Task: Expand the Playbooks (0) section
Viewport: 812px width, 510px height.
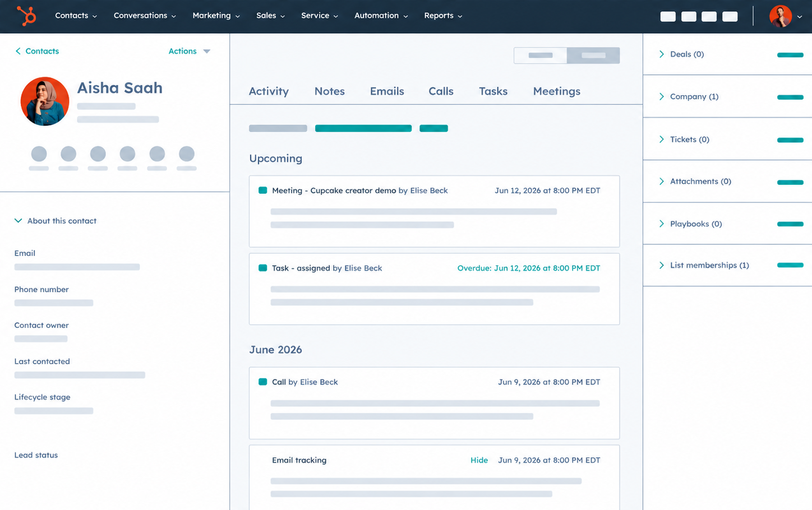Action: point(662,224)
